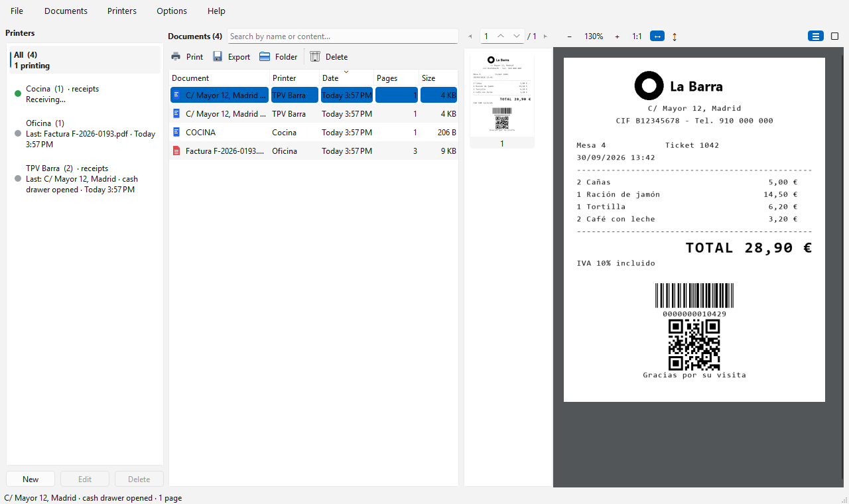Select the page 1 thumbnail of the receipt
This screenshot has height=504, width=849.
coord(502,100)
